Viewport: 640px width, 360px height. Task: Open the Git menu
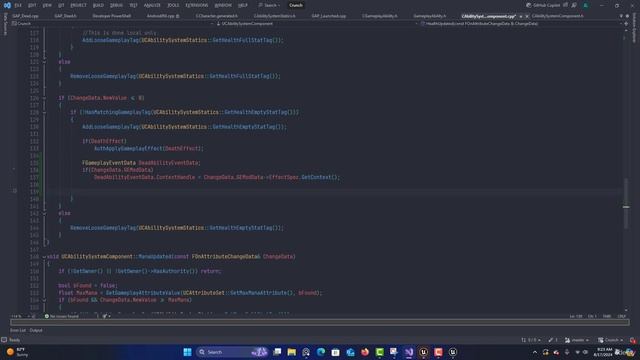61,5
